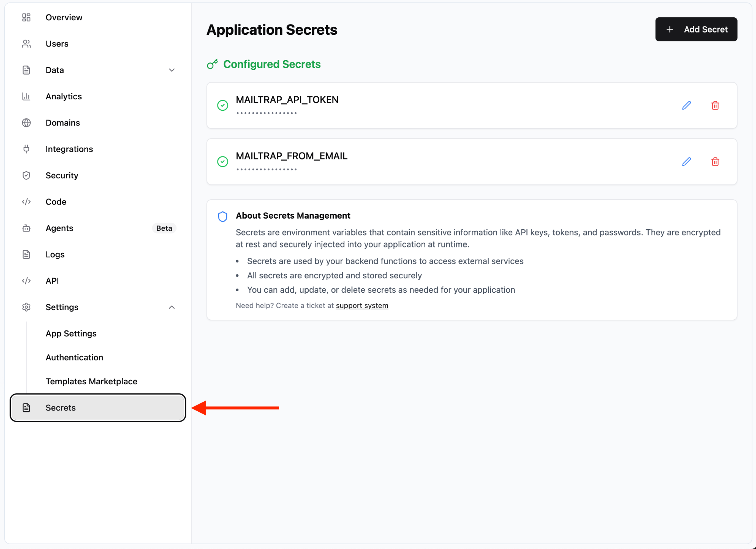The image size is (756, 549).
Task: Open the Users page
Action: tap(57, 44)
